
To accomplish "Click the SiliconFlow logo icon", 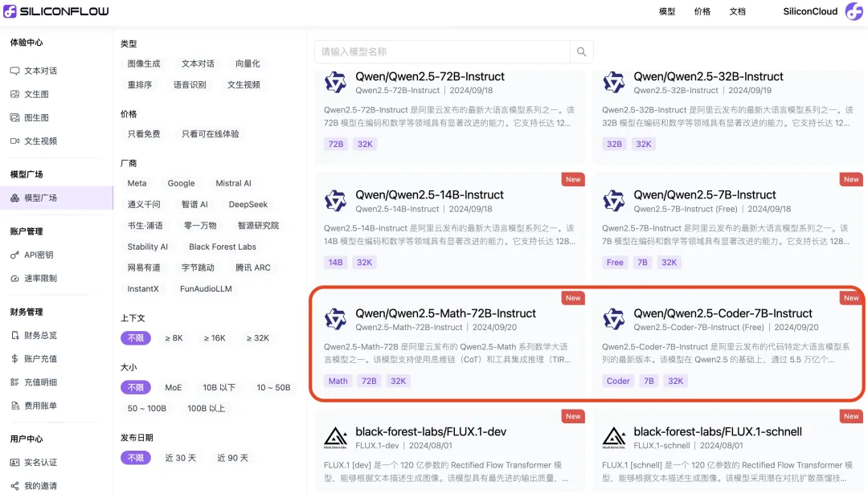I will 10,11.
